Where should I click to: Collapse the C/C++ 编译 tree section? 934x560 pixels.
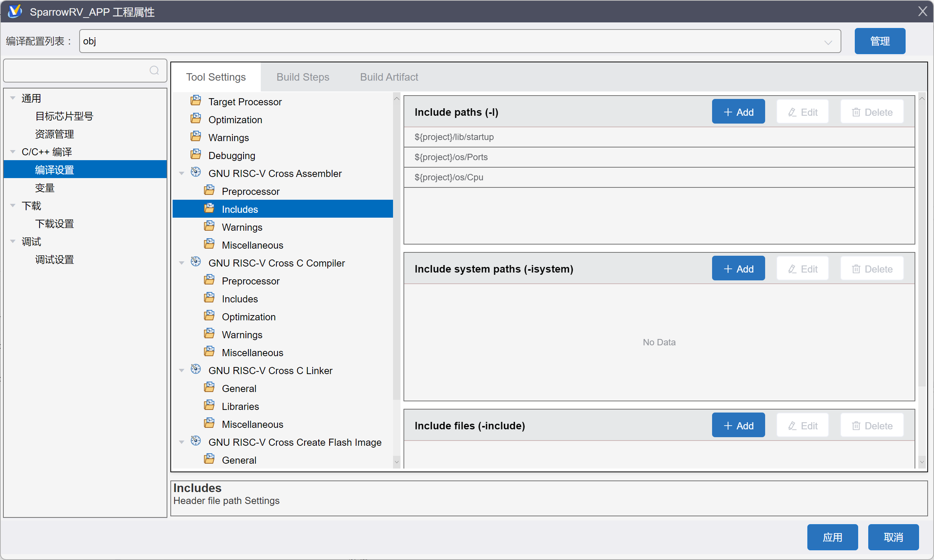coord(13,152)
